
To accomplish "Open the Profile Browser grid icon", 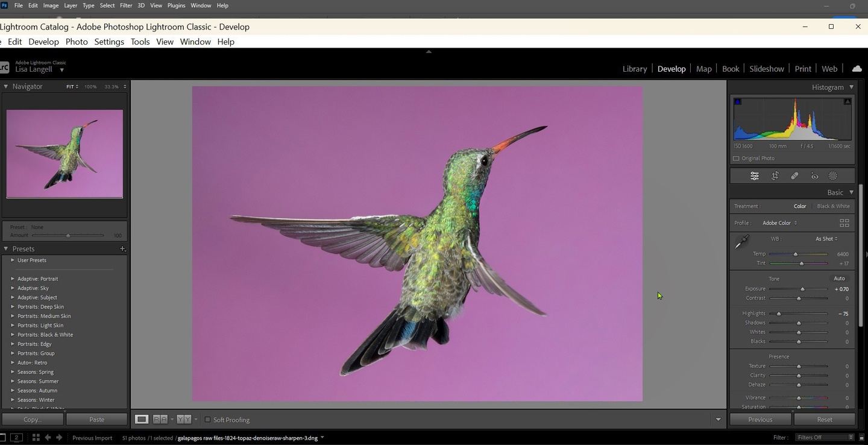I will click(x=844, y=223).
